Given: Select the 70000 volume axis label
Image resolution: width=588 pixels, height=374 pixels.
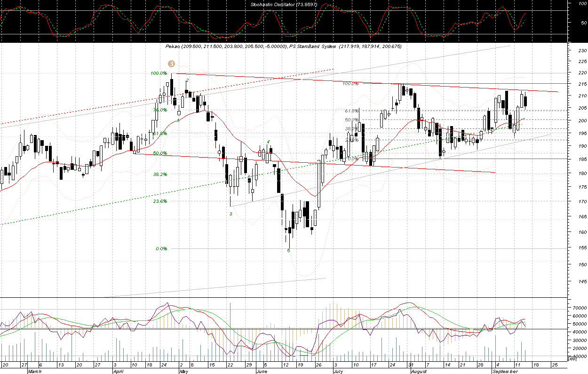Looking at the screenshot, I should pos(580,308).
